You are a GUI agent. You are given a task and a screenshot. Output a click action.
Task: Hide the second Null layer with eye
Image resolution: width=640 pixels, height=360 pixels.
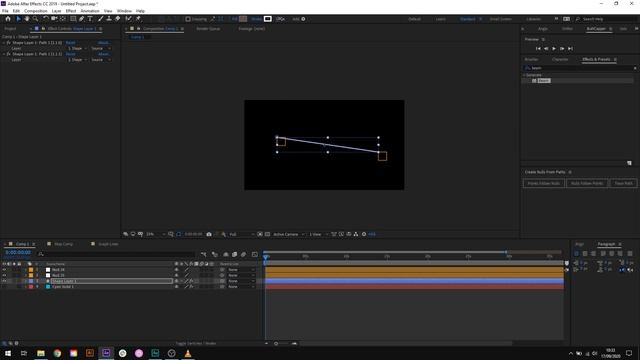coord(4,276)
